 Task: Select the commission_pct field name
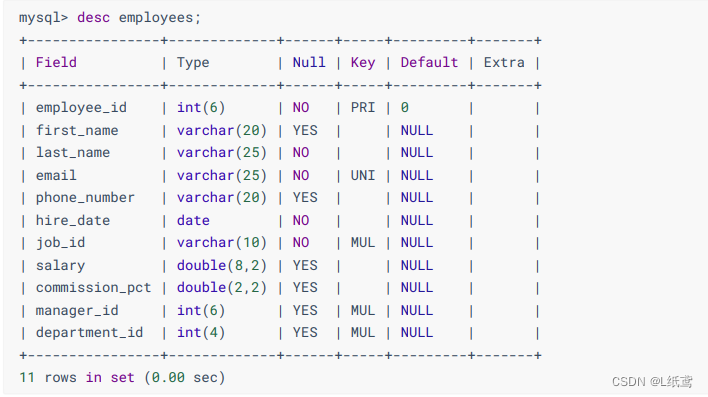tap(93, 288)
